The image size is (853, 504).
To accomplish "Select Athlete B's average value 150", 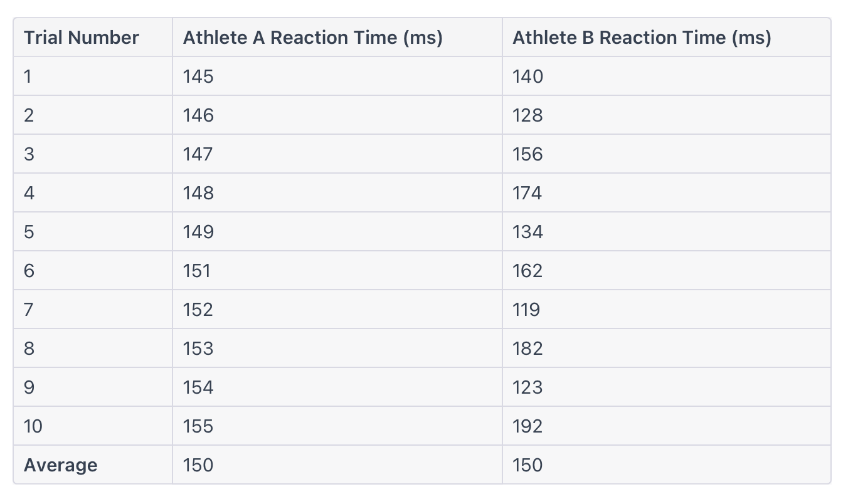I will (x=667, y=465).
